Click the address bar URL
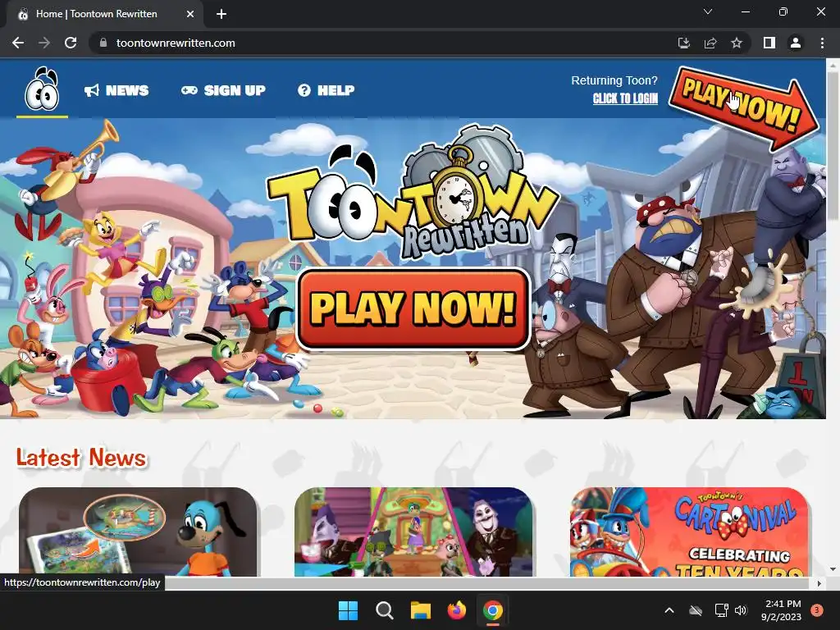The image size is (840, 630). [176, 43]
